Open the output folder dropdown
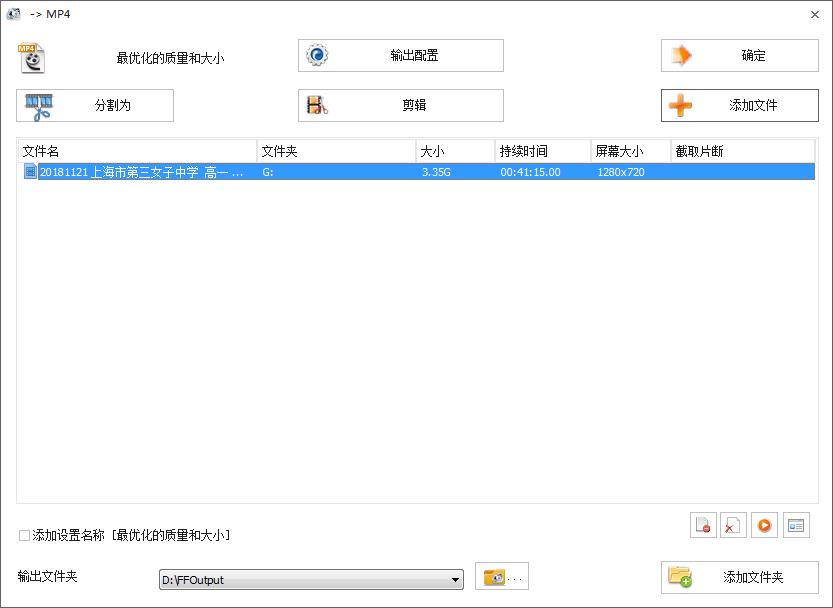 (455, 578)
